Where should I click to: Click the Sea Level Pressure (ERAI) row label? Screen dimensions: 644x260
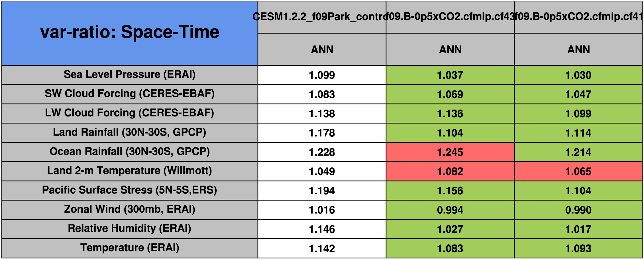tap(130, 75)
